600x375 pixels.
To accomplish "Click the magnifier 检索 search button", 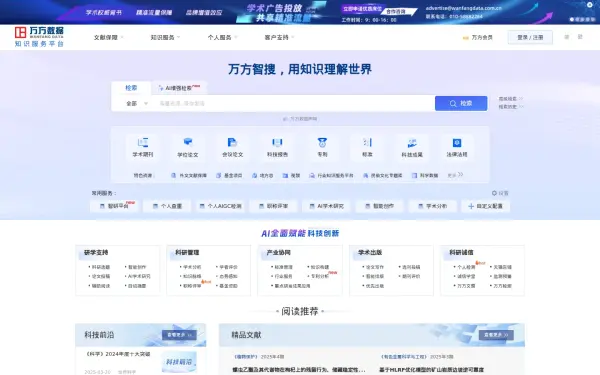I will click(x=461, y=103).
